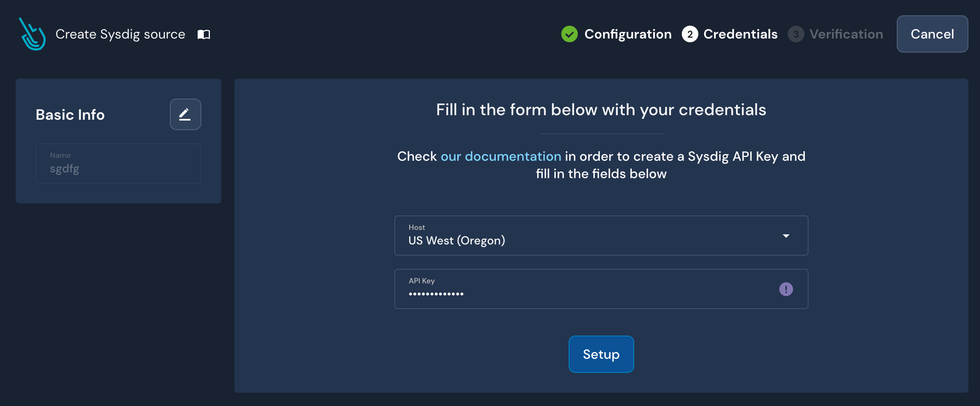
Task: Click the Sysdig source logo icon
Action: (x=33, y=34)
